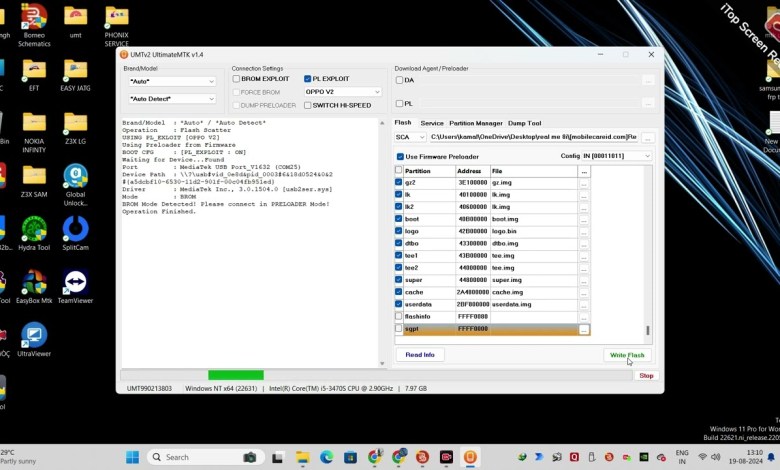The width and height of the screenshot is (780, 470).
Task: Open the Global Unlocker desktop icon
Action: pyautogui.click(x=75, y=177)
